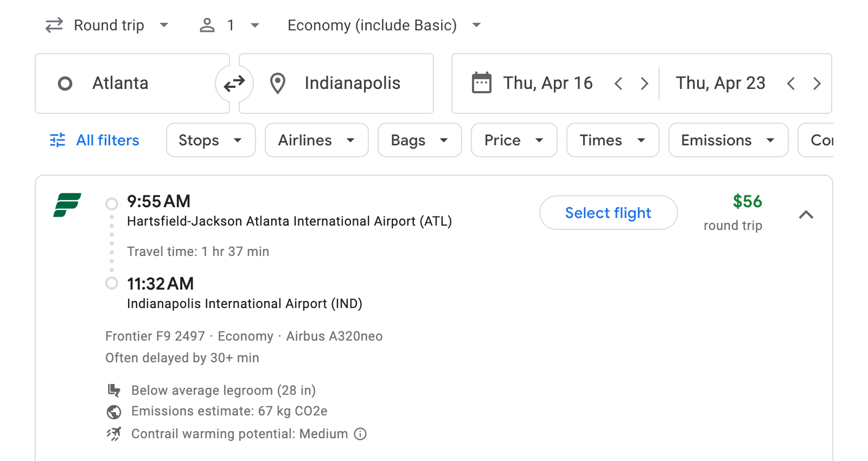Screen dimensions: 868x461
Task: Click the round trip arrows icon
Action: [53, 24]
